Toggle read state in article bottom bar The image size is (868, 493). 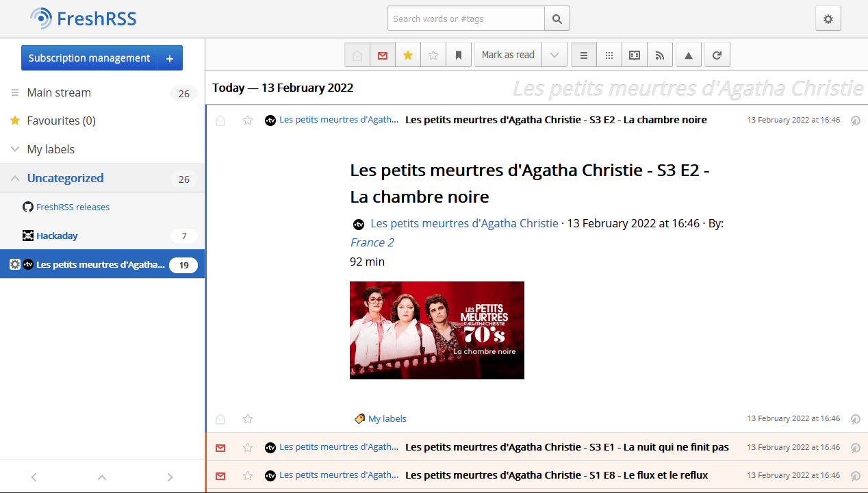pos(220,418)
